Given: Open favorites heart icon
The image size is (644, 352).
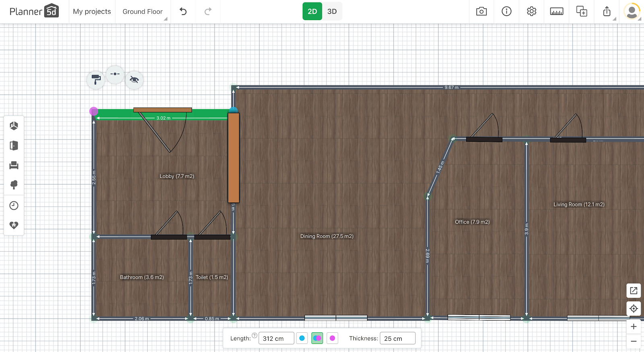Looking at the screenshot, I should (x=14, y=225).
